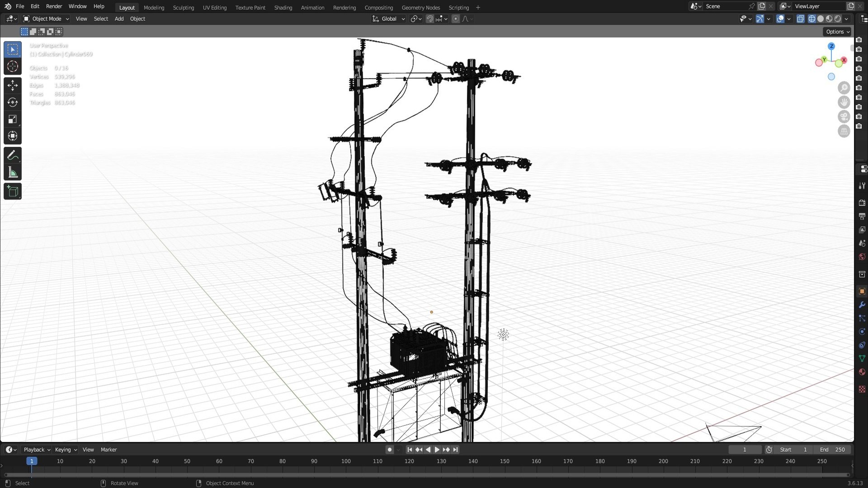Select the Measure tool
Image resolution: width=868 pixels, height=488 pixels.
pyautogui.click(x=13, y=172)
